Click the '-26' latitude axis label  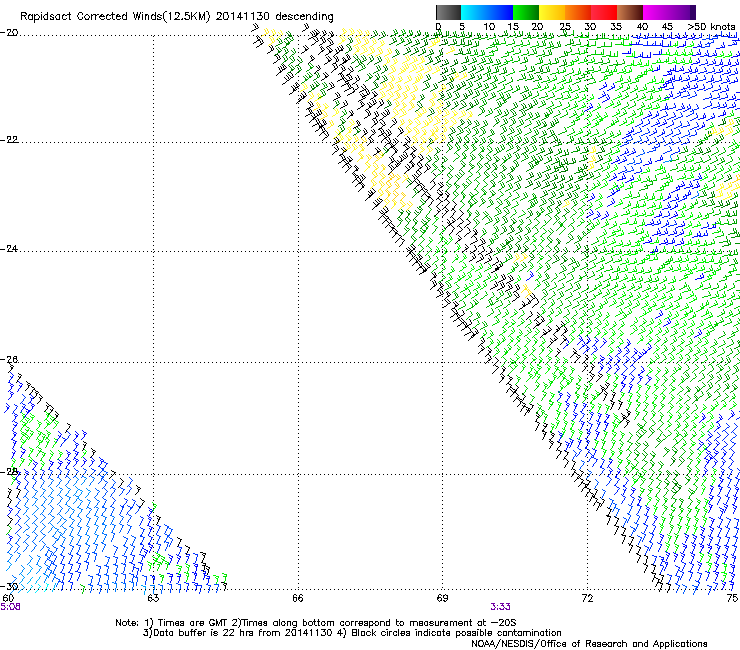click(9, 360)
